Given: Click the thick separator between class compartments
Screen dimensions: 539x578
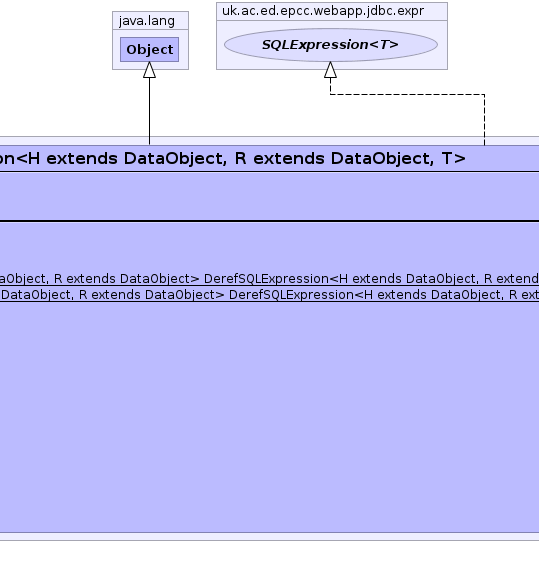Looking at the screenshot, I should (x=270, y=221).
